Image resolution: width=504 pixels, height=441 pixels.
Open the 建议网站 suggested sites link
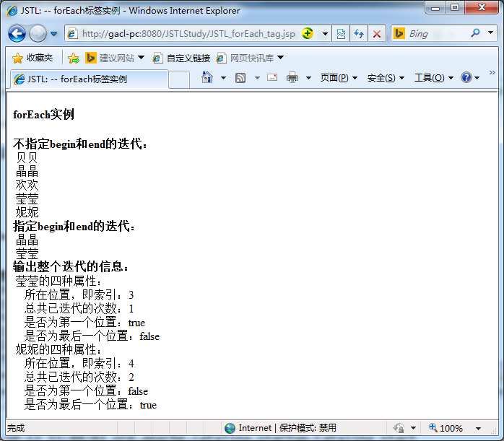coord(110,58)
